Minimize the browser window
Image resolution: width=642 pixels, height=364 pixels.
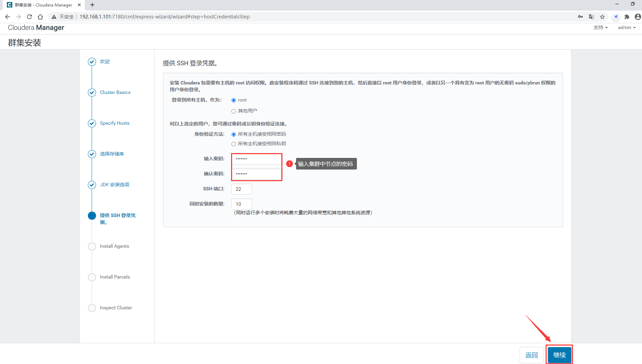(617, 4)
